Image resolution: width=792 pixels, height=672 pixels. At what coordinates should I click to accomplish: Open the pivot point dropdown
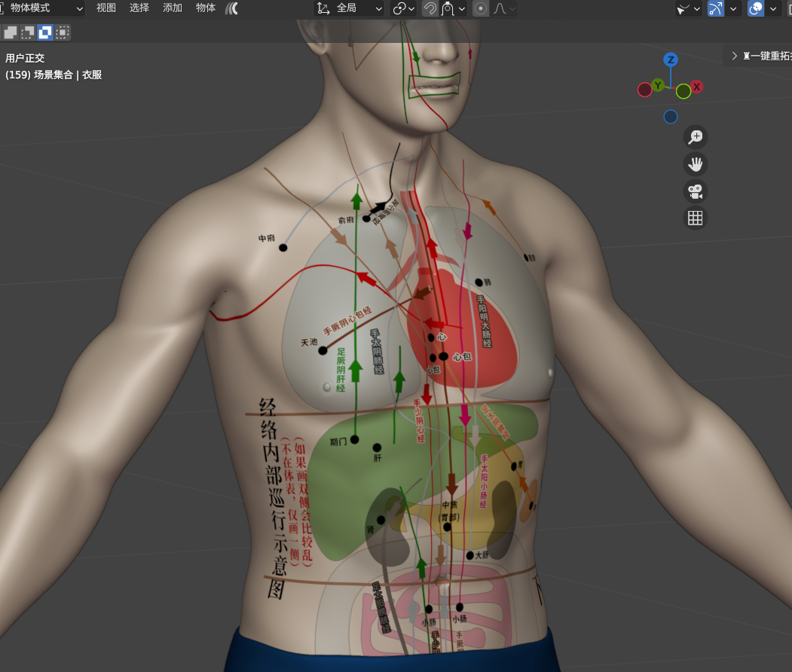point(405,8)
